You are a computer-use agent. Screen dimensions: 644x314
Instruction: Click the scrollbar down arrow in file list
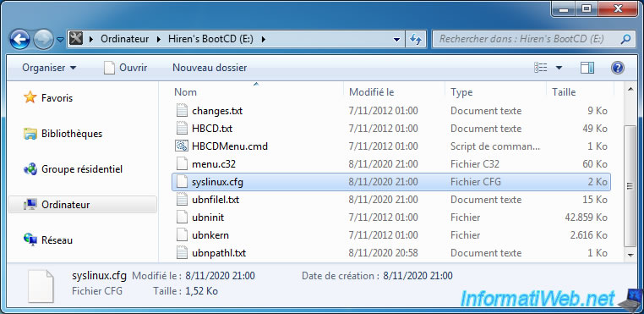pyautogui.click(x=630, y=256)
